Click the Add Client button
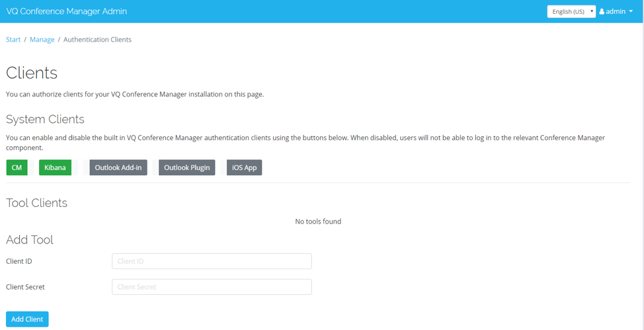Image resolution: width=644 pixels, height=330 pixels. [27, 319]
